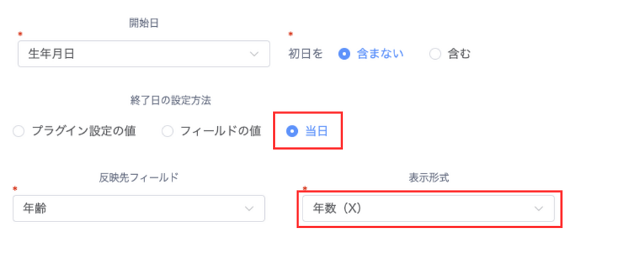Select the 含まない radio button circle
The image size is (644, 255).
point(344,54)
